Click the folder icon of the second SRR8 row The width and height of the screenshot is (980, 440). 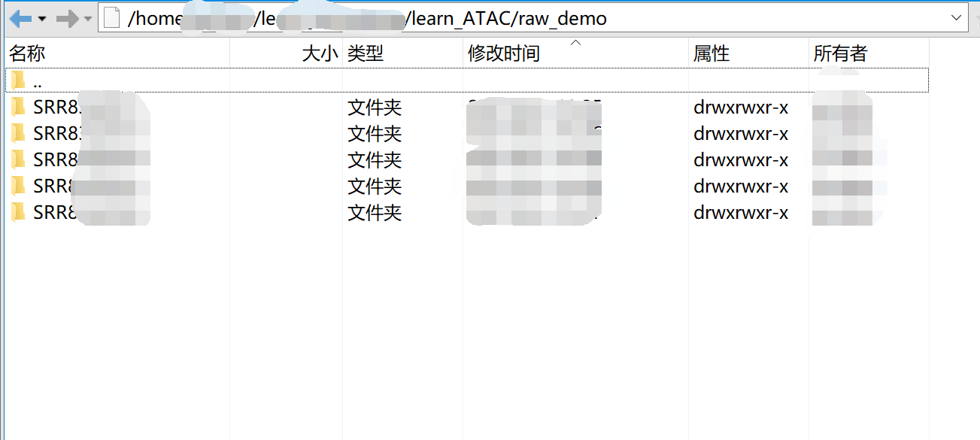[x=19, y=133]
